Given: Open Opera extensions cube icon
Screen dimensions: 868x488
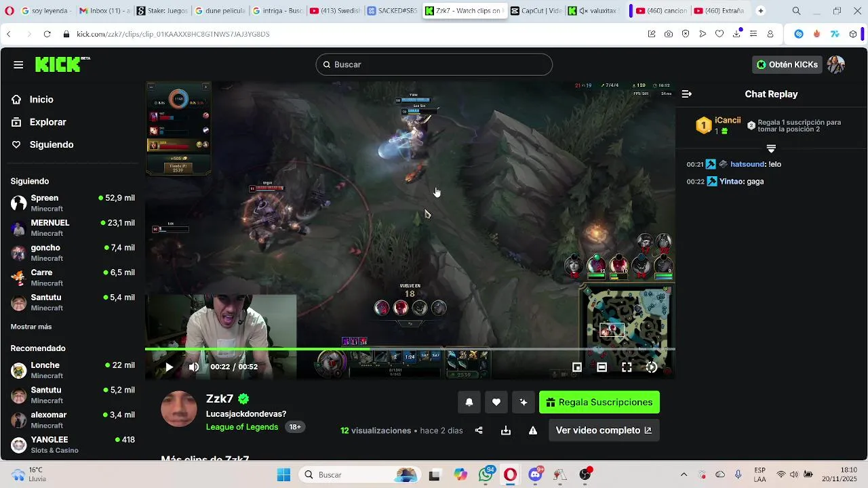Looking at the screenshot, I should [853, 34].
